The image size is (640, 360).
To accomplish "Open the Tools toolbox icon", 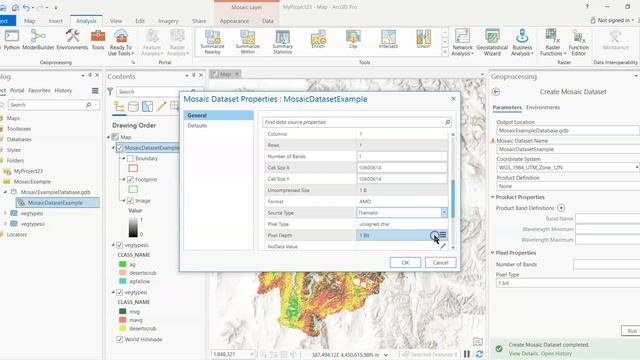I will pos(98,40).
